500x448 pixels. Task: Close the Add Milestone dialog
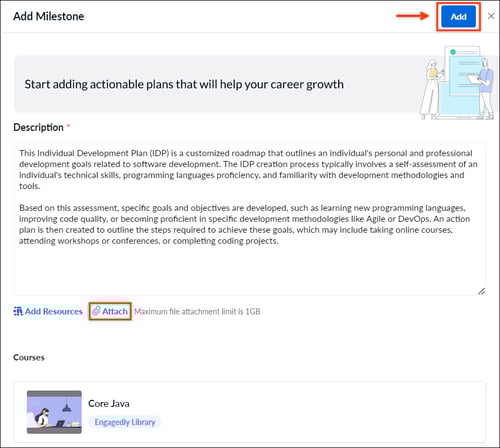click(x=491, y=16)
